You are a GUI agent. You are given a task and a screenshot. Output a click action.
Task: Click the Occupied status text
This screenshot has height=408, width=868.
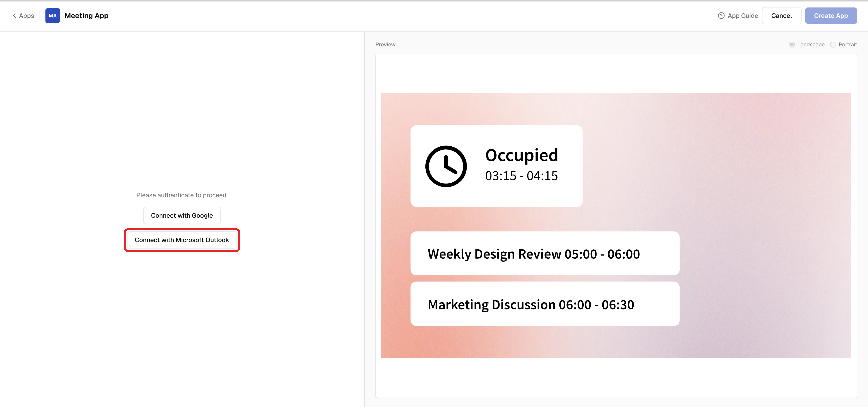[x=522, y=156]
